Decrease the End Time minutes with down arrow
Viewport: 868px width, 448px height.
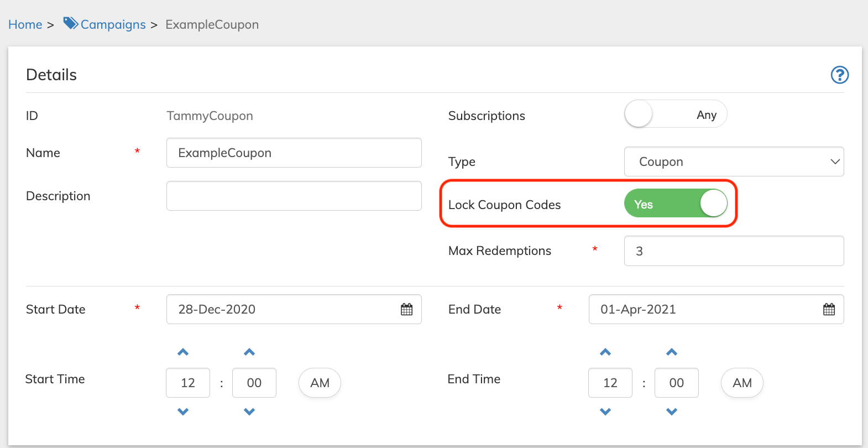pyautogui.click(x=672, y=411)
